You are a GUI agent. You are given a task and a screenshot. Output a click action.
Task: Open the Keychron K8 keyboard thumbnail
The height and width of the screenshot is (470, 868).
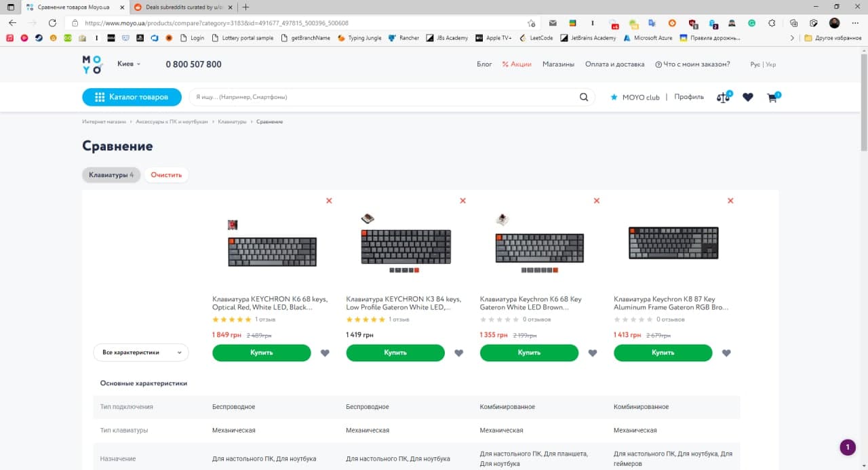(673, 243)
